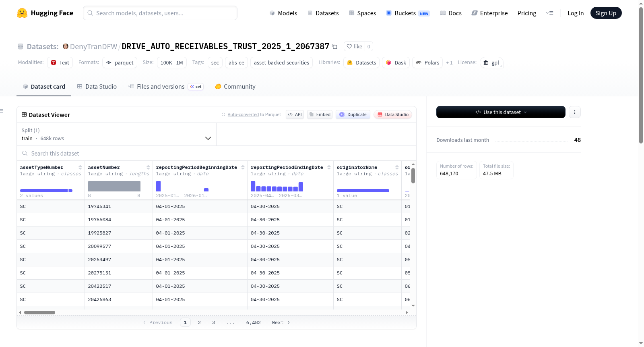Click the heart like button

coord(355,46)
